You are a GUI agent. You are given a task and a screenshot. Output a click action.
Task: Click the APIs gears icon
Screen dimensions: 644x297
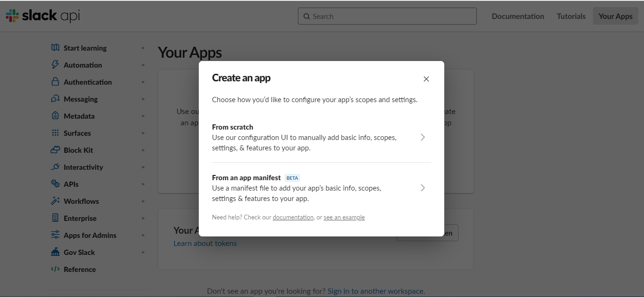tap(55, 184)
